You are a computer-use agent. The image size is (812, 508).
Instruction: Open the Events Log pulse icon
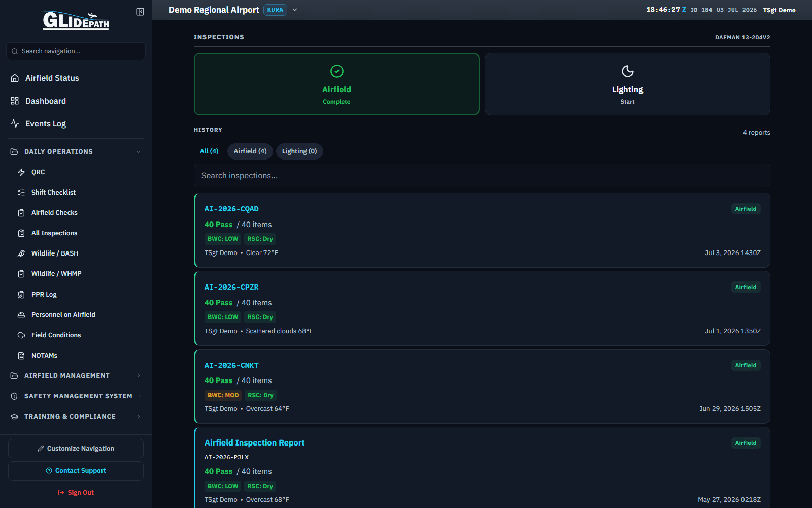coord(15,124)
